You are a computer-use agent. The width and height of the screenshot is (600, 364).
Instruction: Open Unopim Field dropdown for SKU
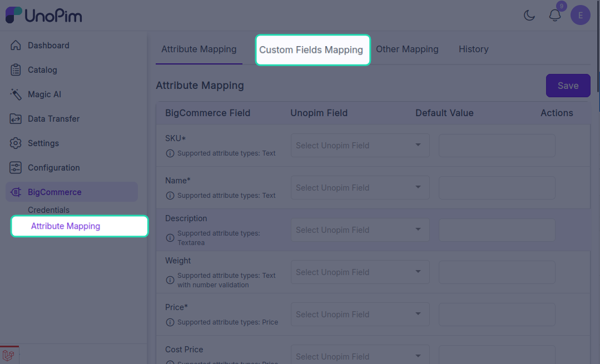360,145
